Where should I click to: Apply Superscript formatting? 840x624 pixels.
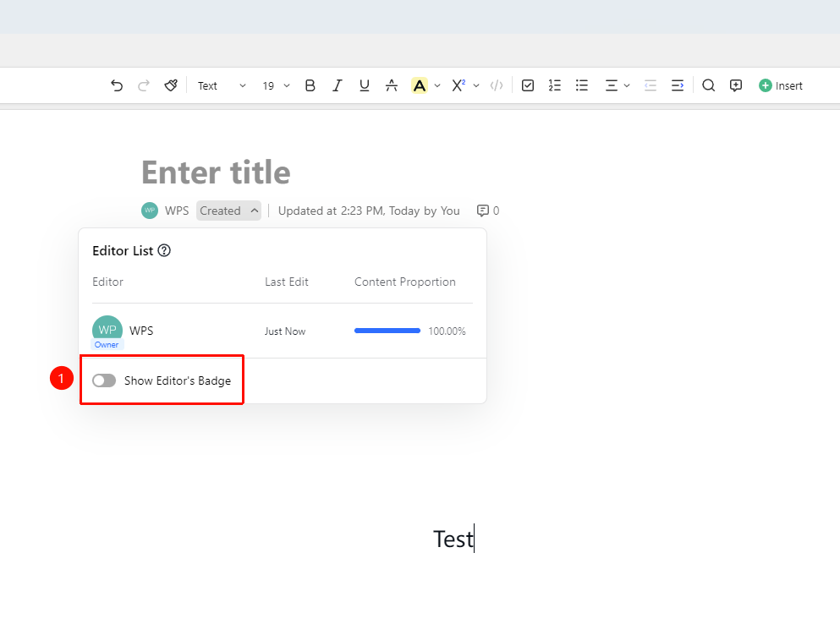click(x=458, y=85)
